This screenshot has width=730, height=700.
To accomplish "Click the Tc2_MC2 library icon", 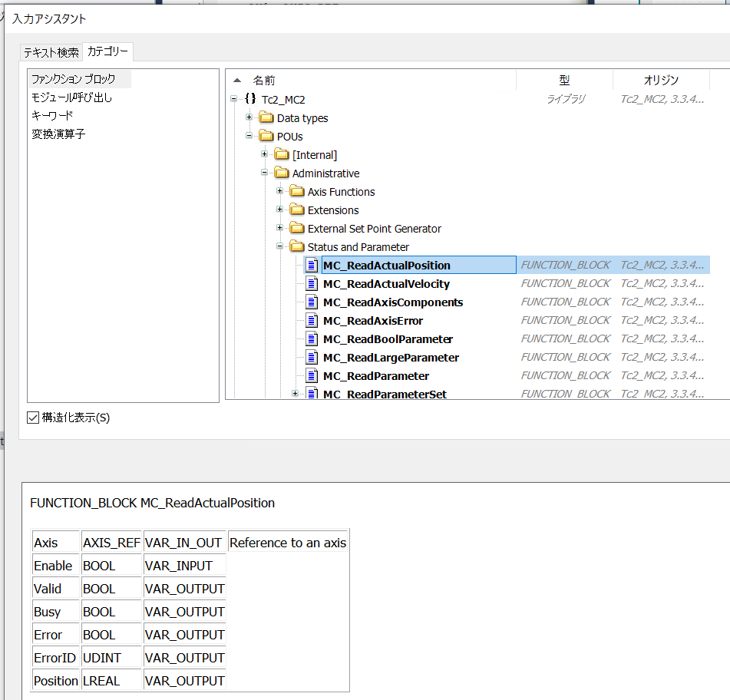I will [249, 99].
